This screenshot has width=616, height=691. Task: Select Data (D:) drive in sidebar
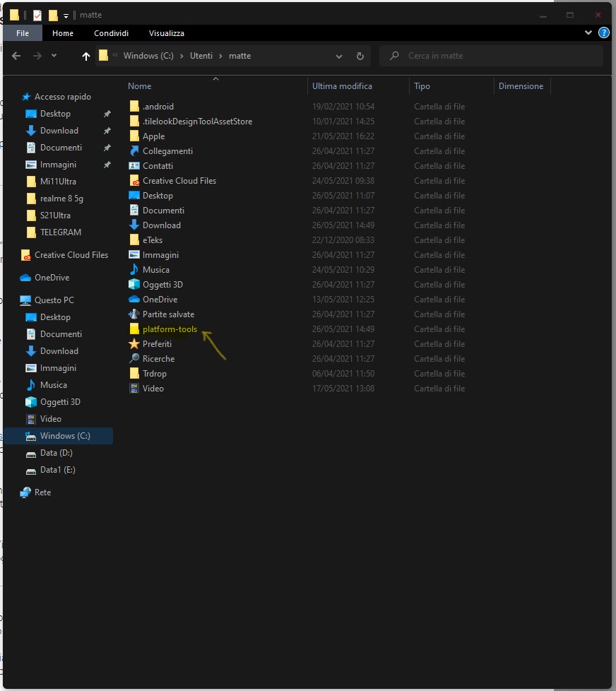coord(56,453)
